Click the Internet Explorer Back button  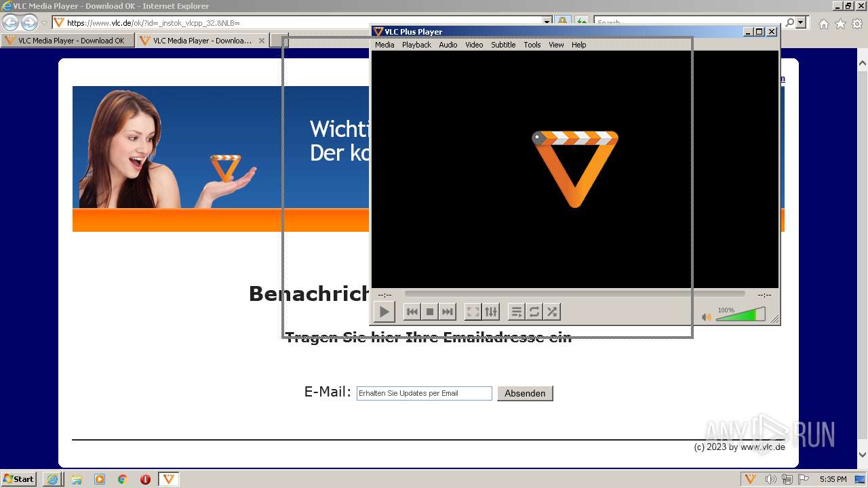click(11, 22)
